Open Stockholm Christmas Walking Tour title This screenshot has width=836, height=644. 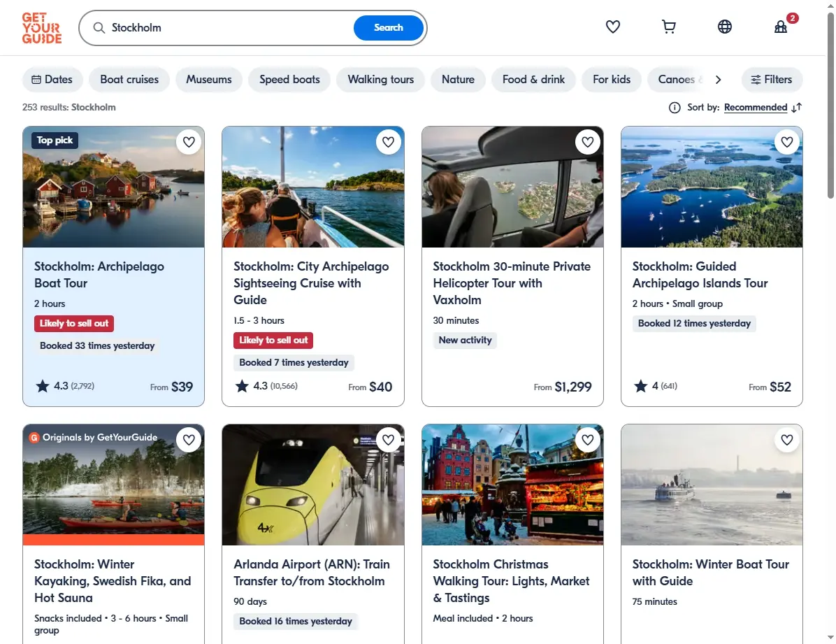(x=511, y=581)
